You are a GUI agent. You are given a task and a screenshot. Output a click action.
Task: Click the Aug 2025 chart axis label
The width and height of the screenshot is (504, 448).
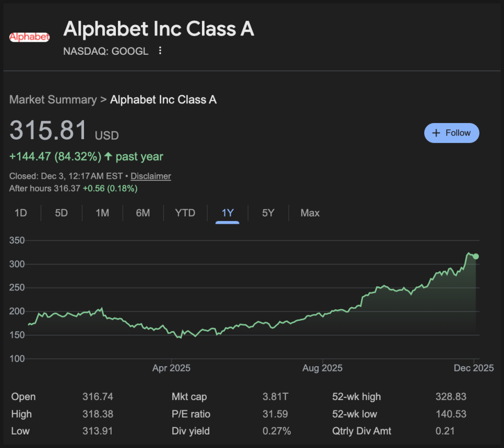coord(322,368)
